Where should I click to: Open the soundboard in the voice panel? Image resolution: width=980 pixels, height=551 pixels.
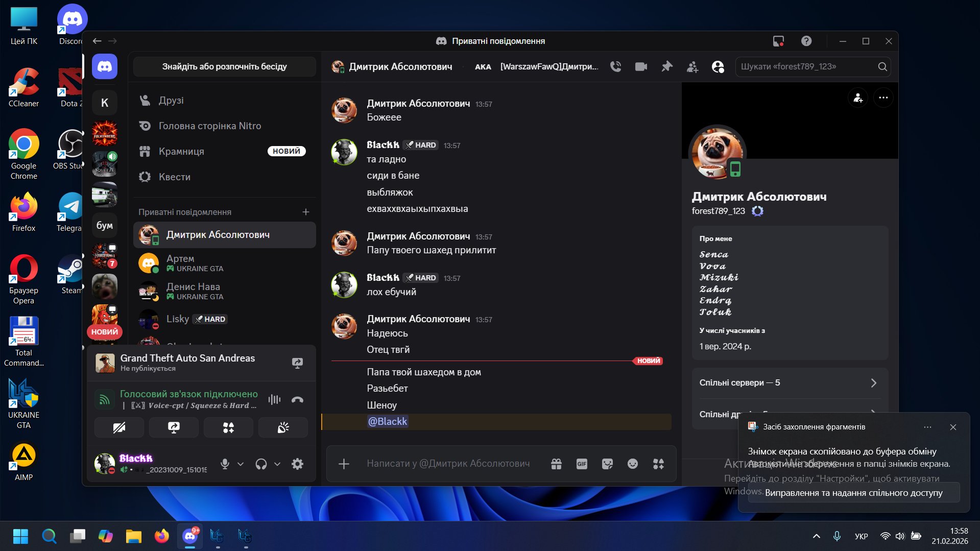[x=283, y=427]
